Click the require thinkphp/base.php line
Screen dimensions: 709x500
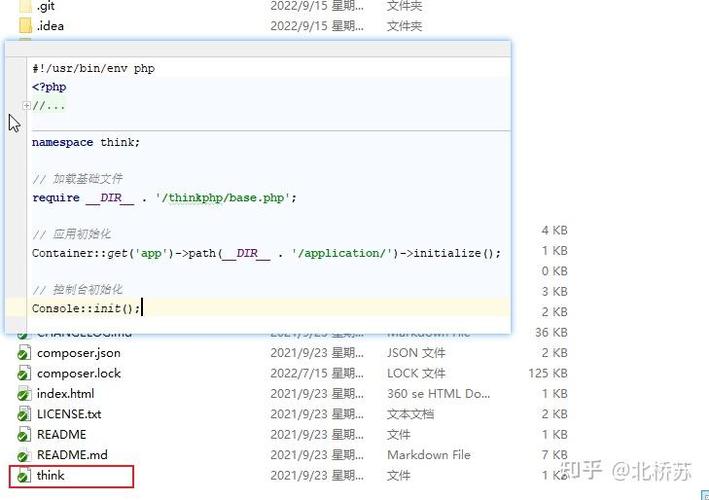tap(164, 198)
